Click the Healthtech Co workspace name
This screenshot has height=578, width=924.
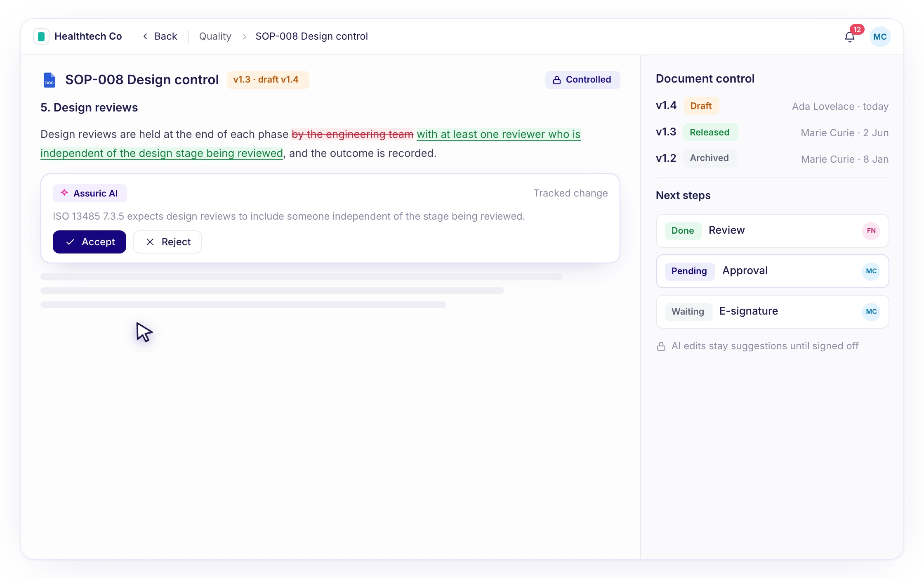coord(88,36)
